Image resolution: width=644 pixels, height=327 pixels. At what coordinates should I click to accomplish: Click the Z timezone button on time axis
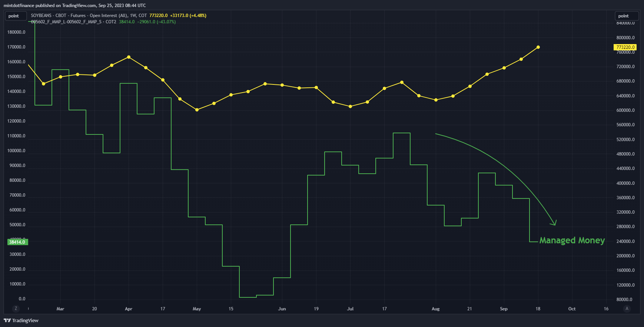[x=16, y=308]
